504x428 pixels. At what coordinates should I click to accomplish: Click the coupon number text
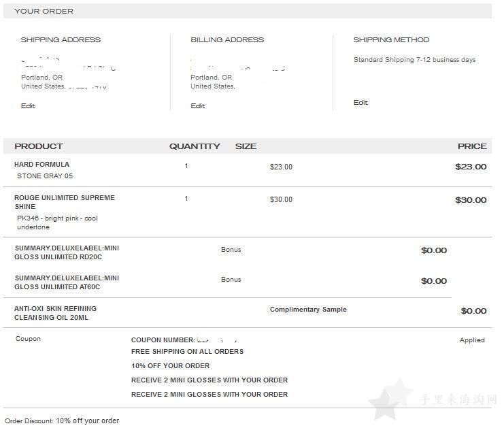point(185,340)
